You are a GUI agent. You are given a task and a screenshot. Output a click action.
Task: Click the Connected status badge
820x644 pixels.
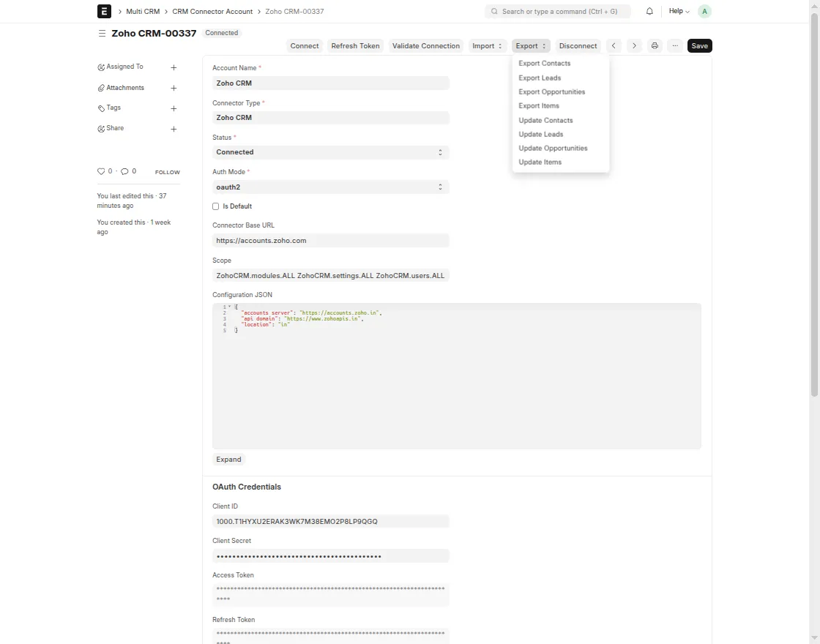click(x=221, y=33)
